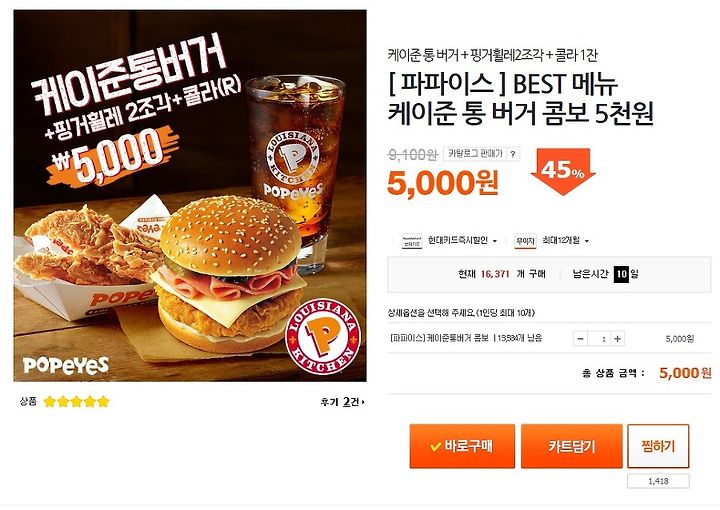Expand the 최대12개월 installment dropdown
The image size is (720, 510).
pos(565,241)
